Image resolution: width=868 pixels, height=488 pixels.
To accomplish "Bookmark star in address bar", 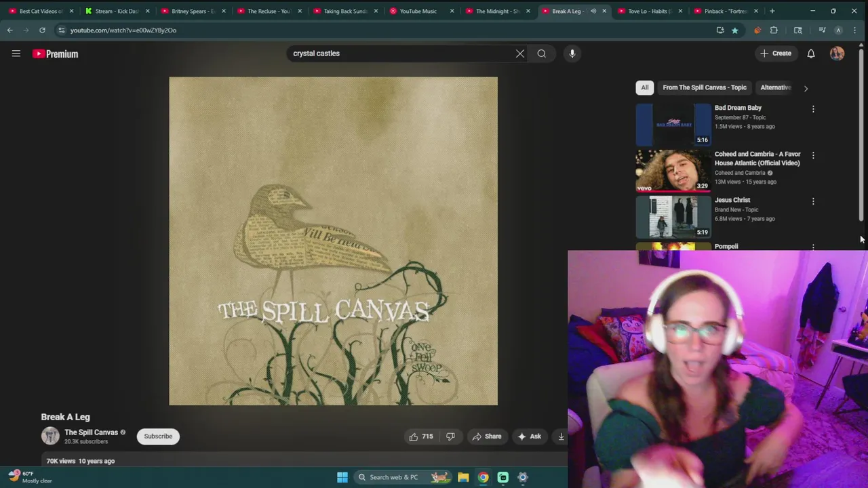I will point(734,30).
